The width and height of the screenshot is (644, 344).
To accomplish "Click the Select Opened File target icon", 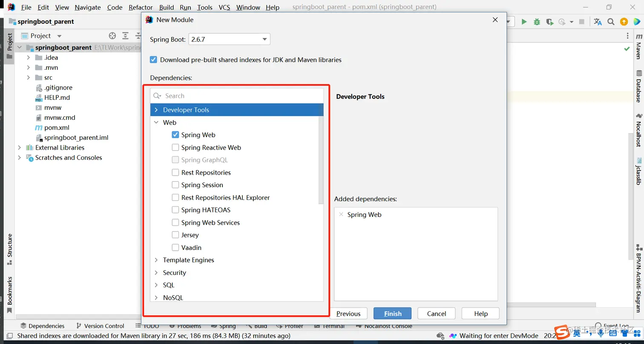I will [112, 36].
